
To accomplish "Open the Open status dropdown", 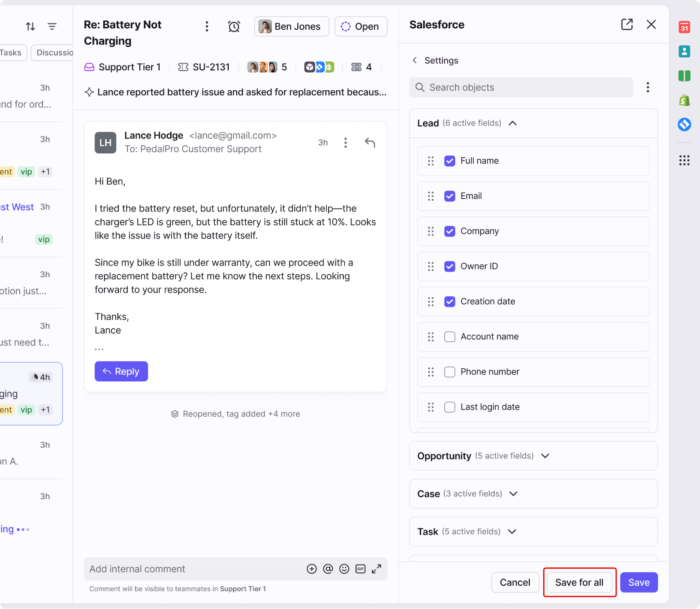I will (361, 26).
